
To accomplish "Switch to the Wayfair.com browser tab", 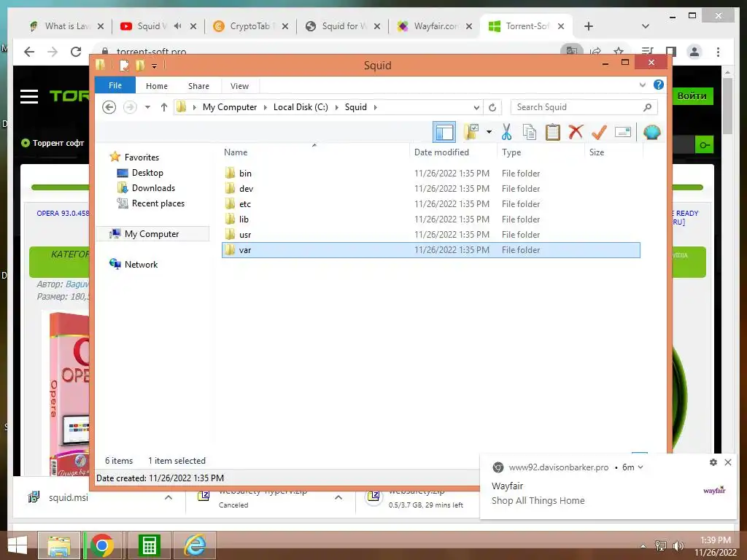I will [x=436, y=26].
